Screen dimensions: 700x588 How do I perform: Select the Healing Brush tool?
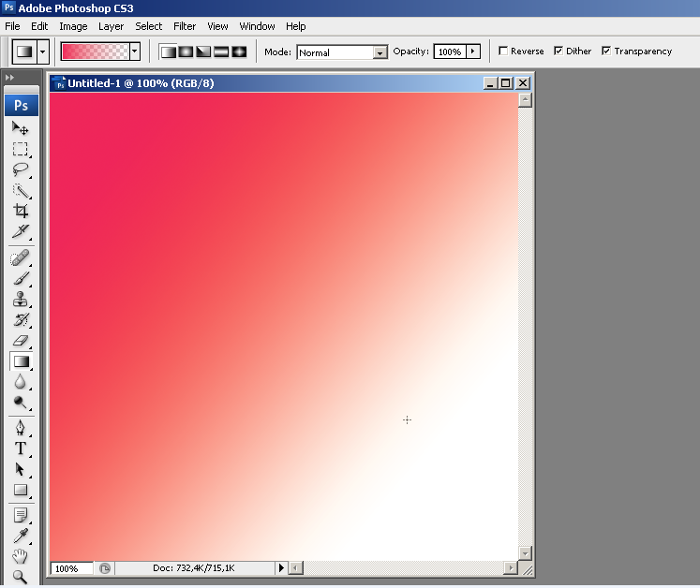click(21, 257)
